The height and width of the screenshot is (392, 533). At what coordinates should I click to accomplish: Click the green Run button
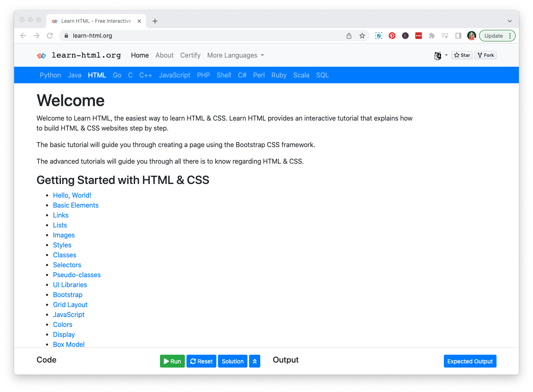tap(172, 361)
